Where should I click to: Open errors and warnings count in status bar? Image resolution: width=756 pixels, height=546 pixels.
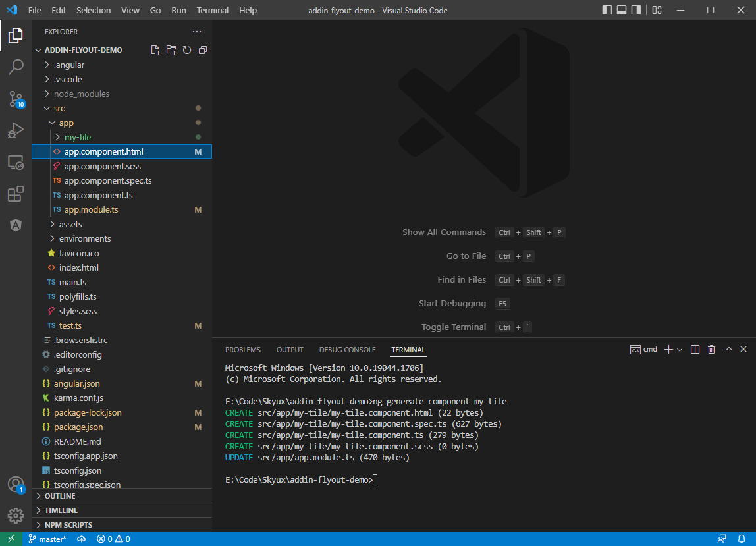(113, 539)
